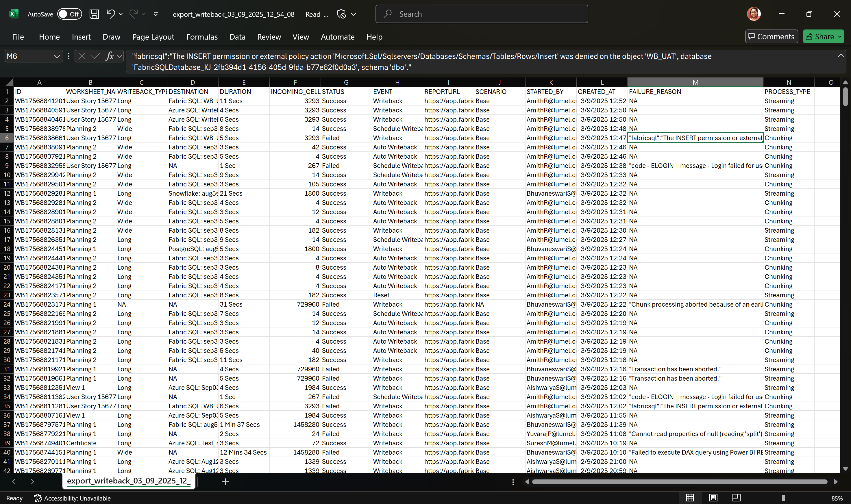Click the Insert Function fx icon
Image resolution: width=851 pixels, height=504 pixels.
(x=109, y=56)
